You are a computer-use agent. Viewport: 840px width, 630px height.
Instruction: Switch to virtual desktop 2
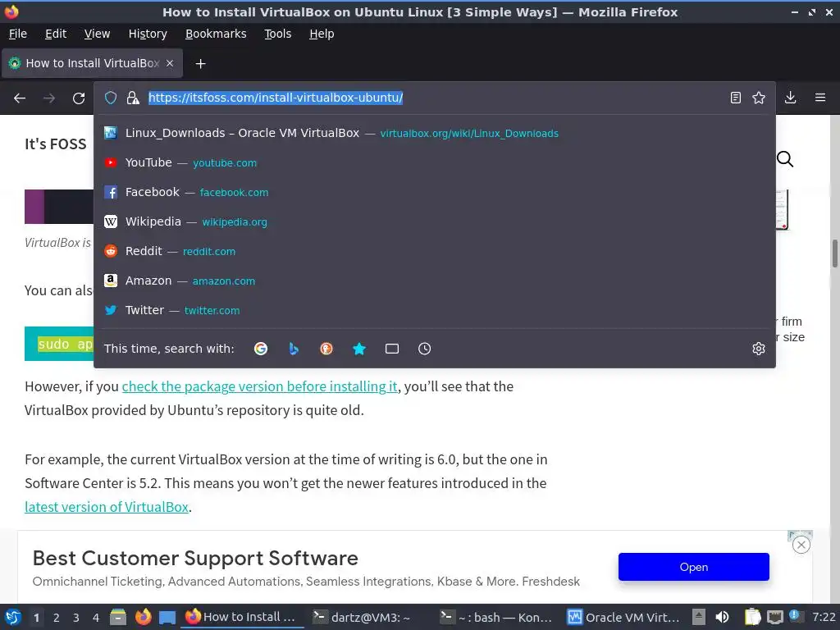pos(57,618)
